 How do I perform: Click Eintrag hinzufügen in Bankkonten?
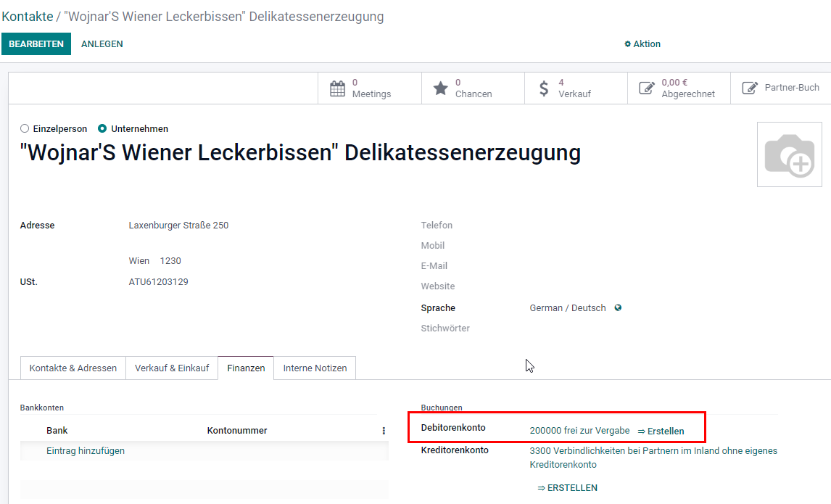[x=86, y=451]
